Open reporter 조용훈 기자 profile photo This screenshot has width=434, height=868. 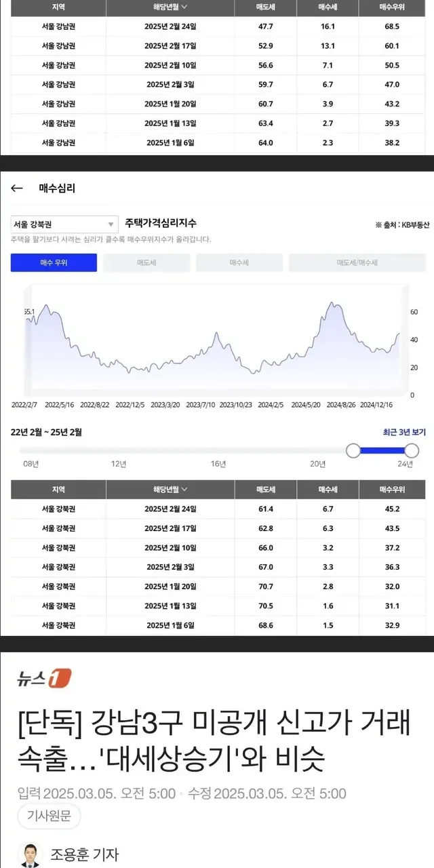click(x=29, y=854)
